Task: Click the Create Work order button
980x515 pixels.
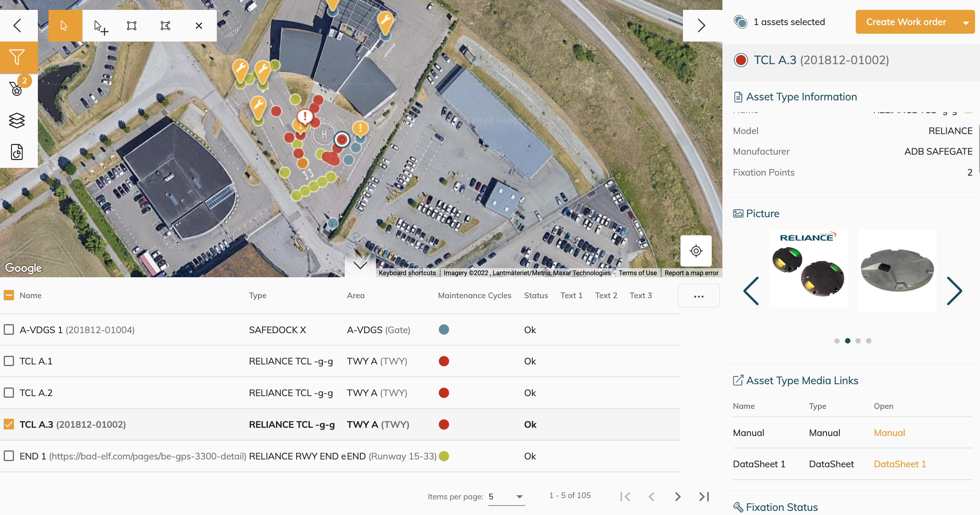Action: 906,22
